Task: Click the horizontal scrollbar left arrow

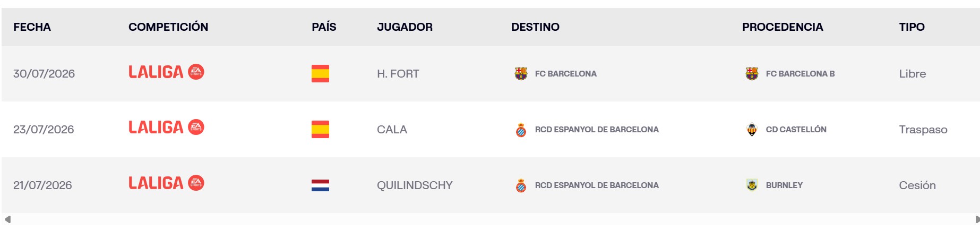Action: [7, 219]
